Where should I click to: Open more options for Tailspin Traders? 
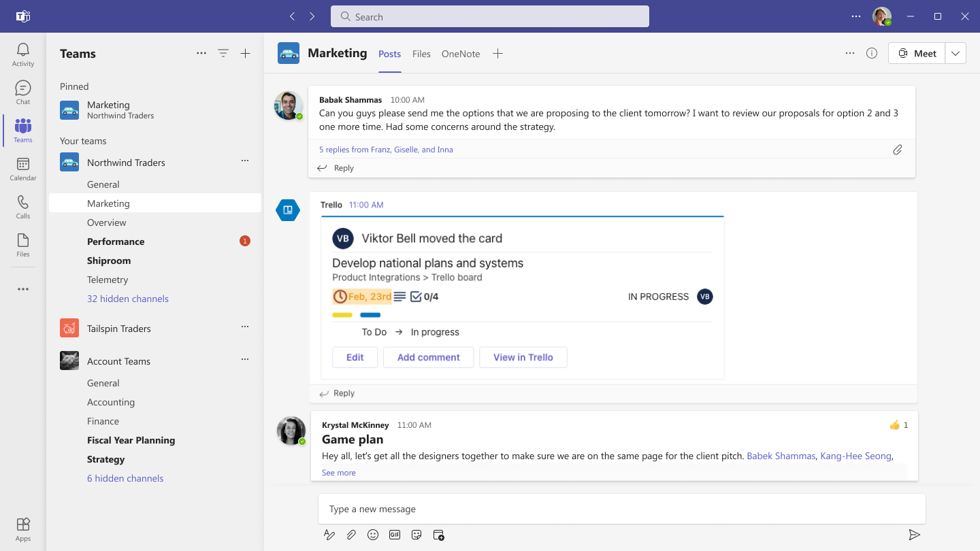[x=245, y=327]
